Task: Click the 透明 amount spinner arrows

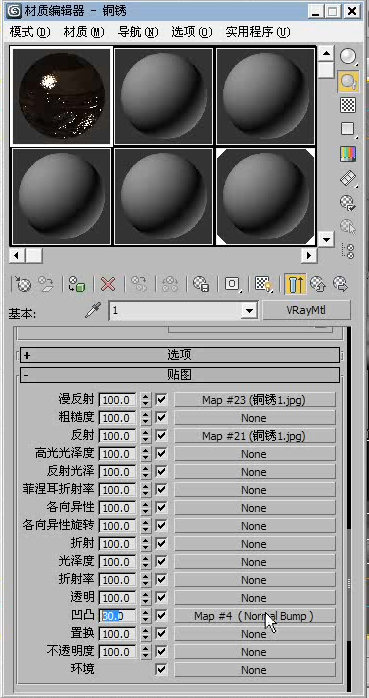Action: 146,598
